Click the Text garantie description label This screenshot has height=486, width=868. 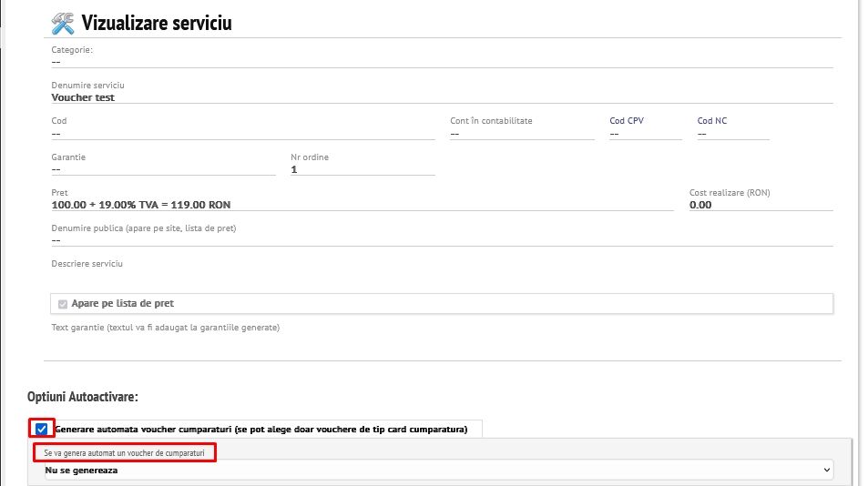[x=165, y=327]
